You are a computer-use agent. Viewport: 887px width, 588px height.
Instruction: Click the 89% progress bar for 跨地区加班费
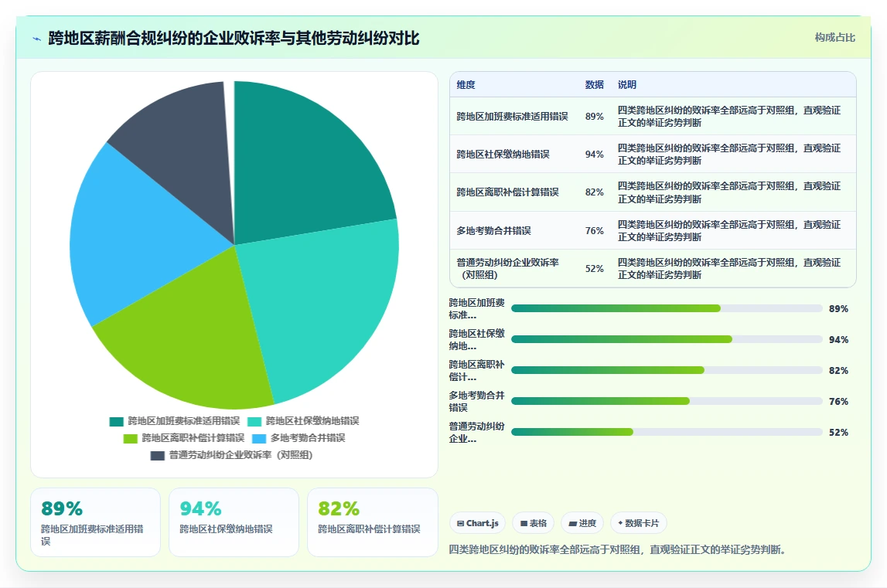click(x=667, y=309)
